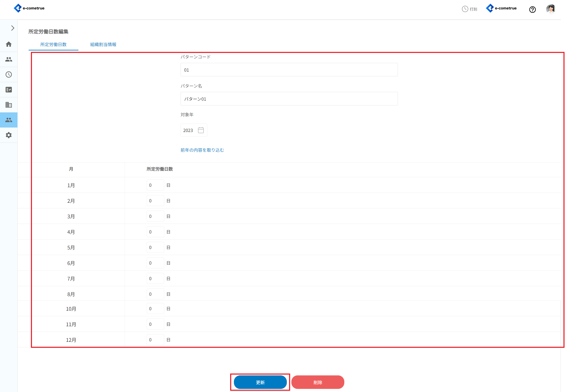Click the 打刻 clock-in icon
The image size is (567, 392).
tap(469, 9)
